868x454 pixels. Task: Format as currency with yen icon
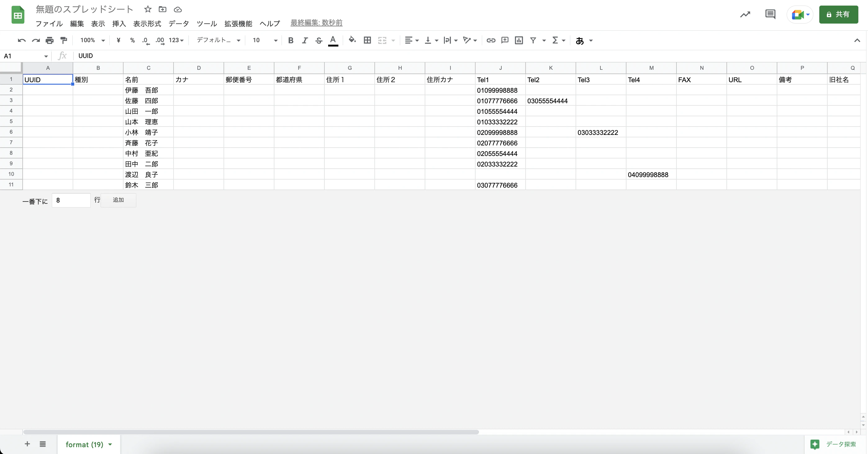click(x=118, y=40)
